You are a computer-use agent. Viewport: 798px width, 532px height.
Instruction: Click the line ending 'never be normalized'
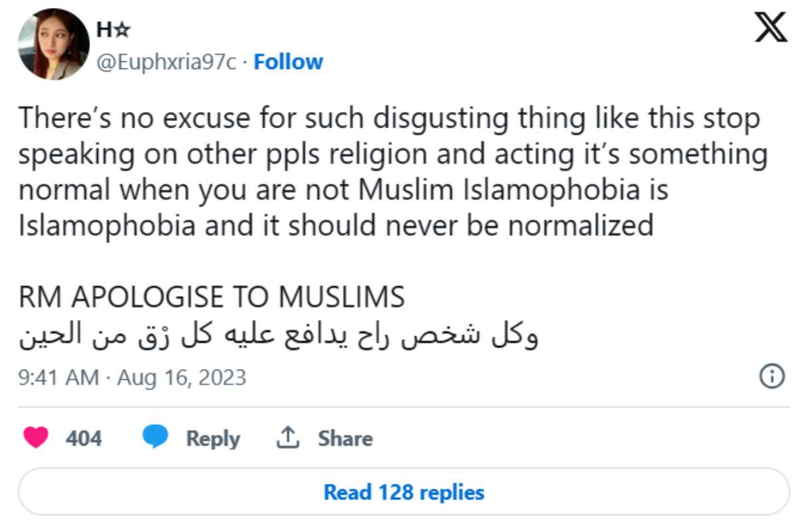click(336, 226)
